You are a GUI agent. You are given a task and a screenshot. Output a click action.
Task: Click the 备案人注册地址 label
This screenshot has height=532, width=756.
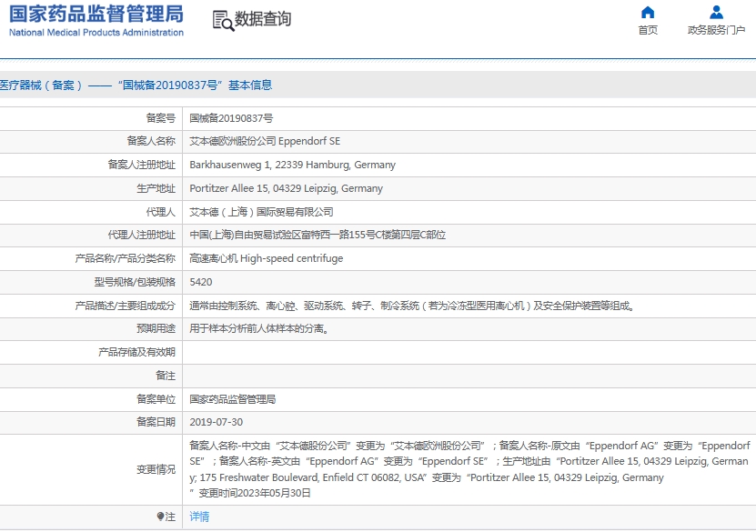tap(141, 165)
